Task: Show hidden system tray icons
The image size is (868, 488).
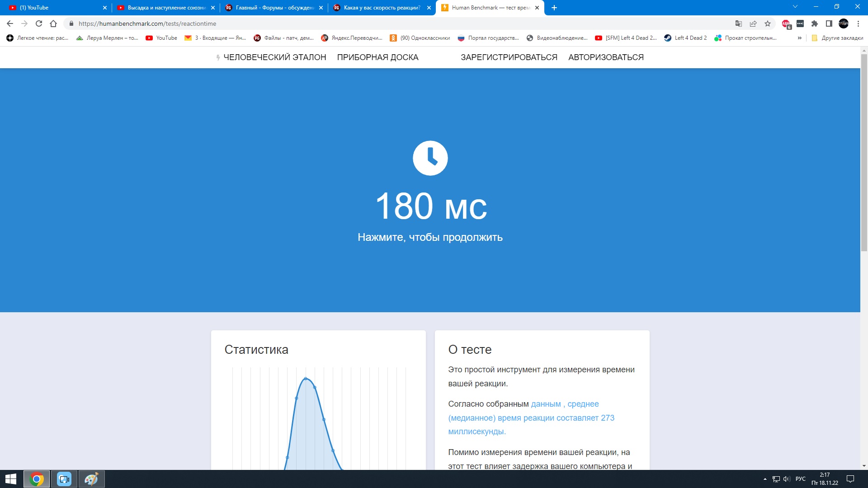Action: click(765, 479)
